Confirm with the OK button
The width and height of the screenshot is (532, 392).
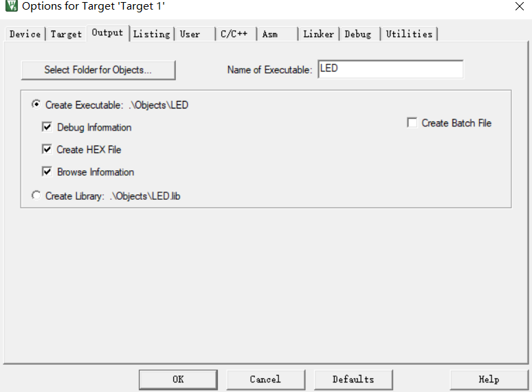[x=178, y=380]
